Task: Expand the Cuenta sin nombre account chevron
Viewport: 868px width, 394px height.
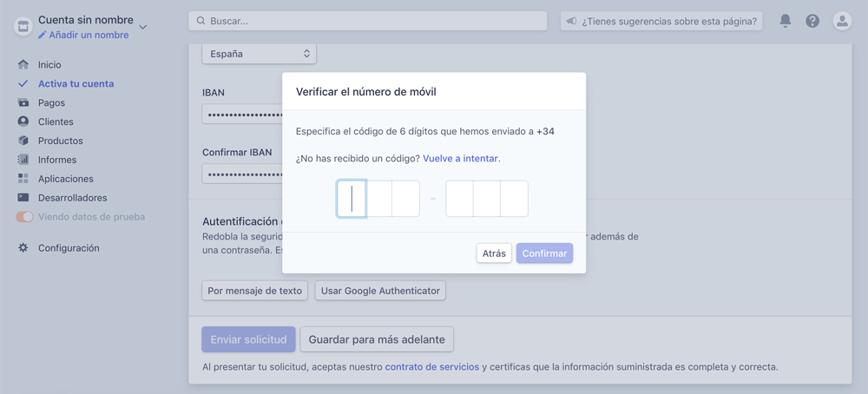Action: [x=143, y=27]
